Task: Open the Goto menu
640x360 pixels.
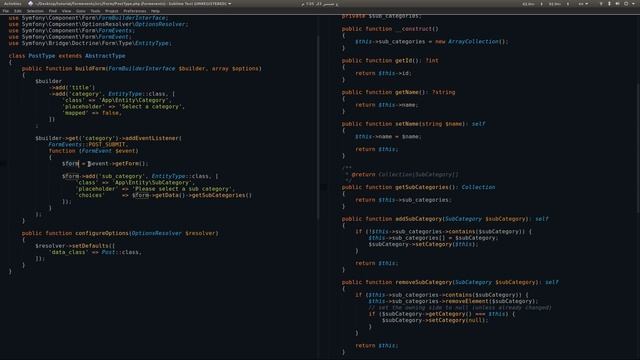Action: 80,11
